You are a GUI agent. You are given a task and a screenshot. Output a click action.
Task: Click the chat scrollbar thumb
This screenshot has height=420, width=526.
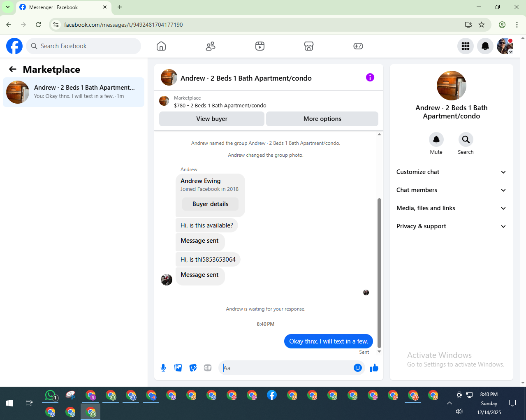pyautogui.click(x=379, y=273)
